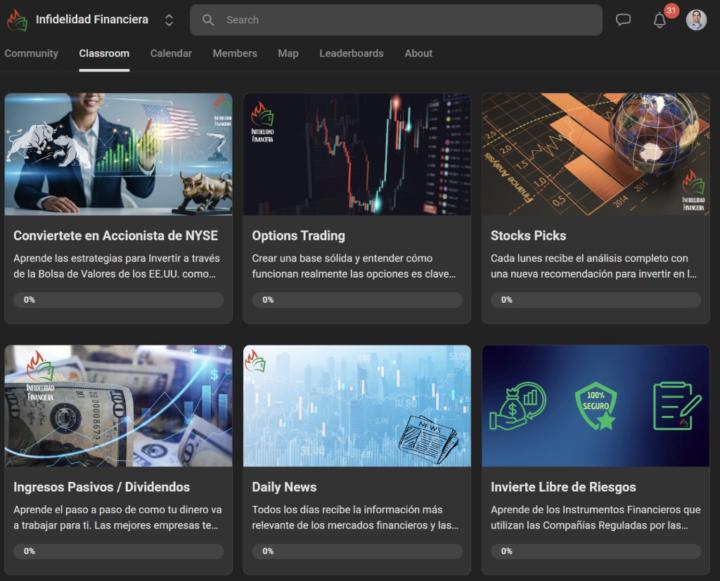Click the Stocks Picks progress bar
The width and height of the screenshot is (720, 581).
(x=596, y=300)
